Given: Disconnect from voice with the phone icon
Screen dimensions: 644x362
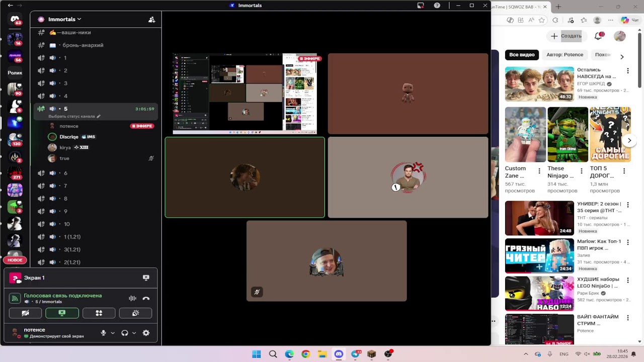Looking at the screenshot, I should point(146,298).
